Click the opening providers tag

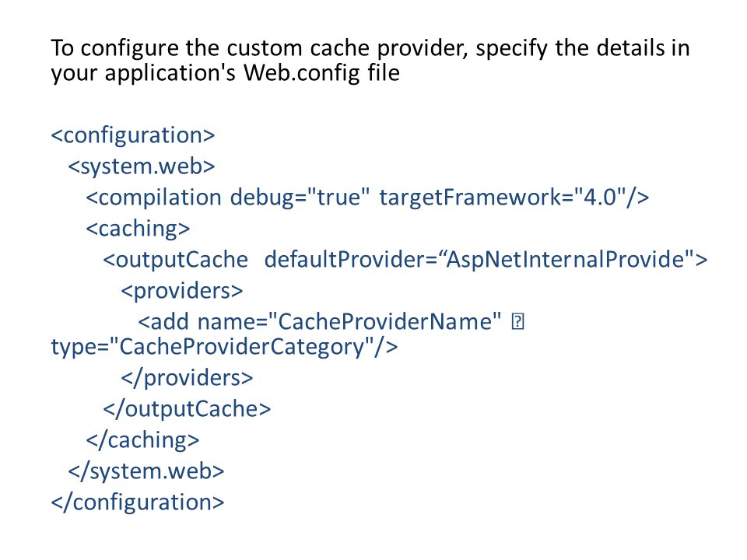pos(182,291)
